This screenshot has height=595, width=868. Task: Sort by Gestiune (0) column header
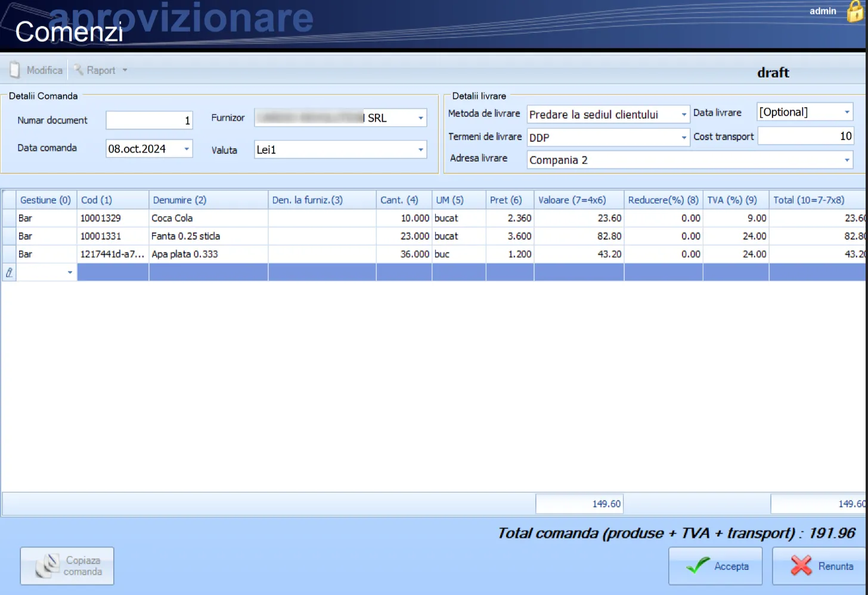[x=46, y=200]
